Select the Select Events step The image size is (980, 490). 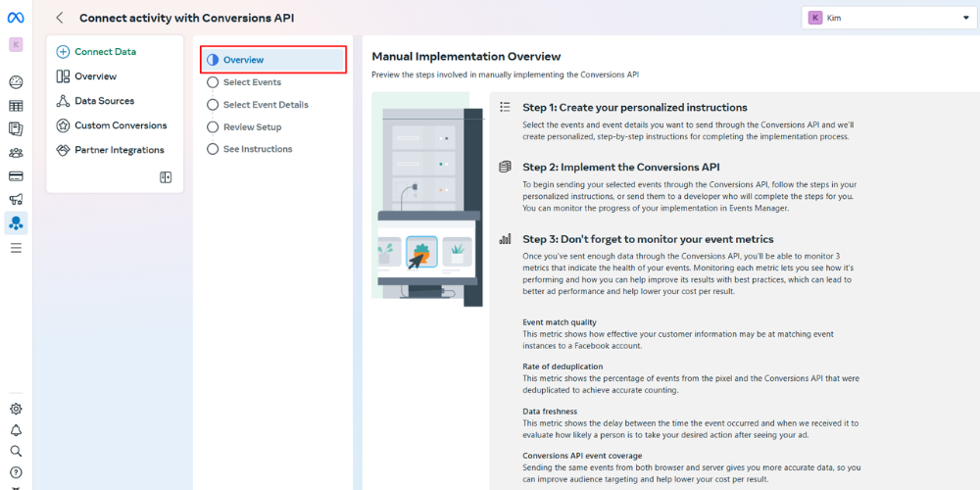click(x=244, y=82)
